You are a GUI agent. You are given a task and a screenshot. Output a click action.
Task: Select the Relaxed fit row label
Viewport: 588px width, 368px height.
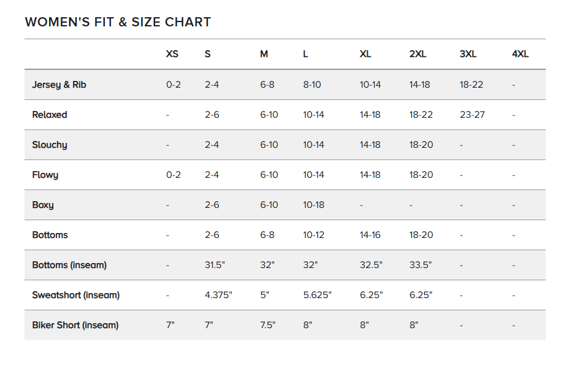(50, 115)
